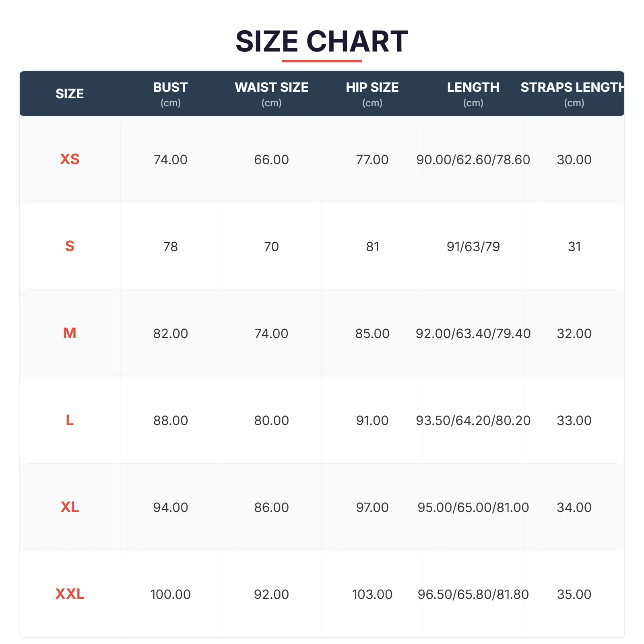Click the HIP SIZE column header
Screen dimensions: 644x644
[372, 94]
